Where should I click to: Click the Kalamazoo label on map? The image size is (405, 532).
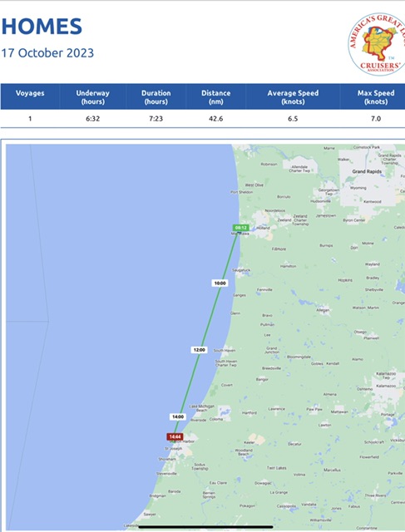tap(386, 386)
